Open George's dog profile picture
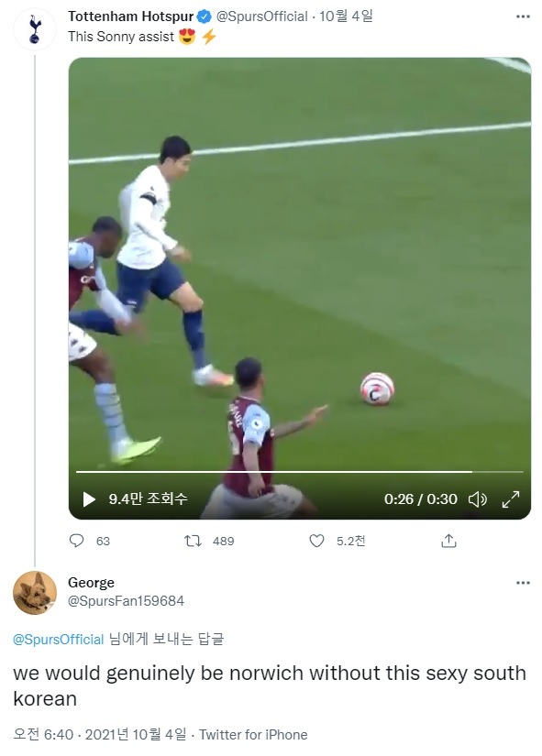 pos(35,593)
